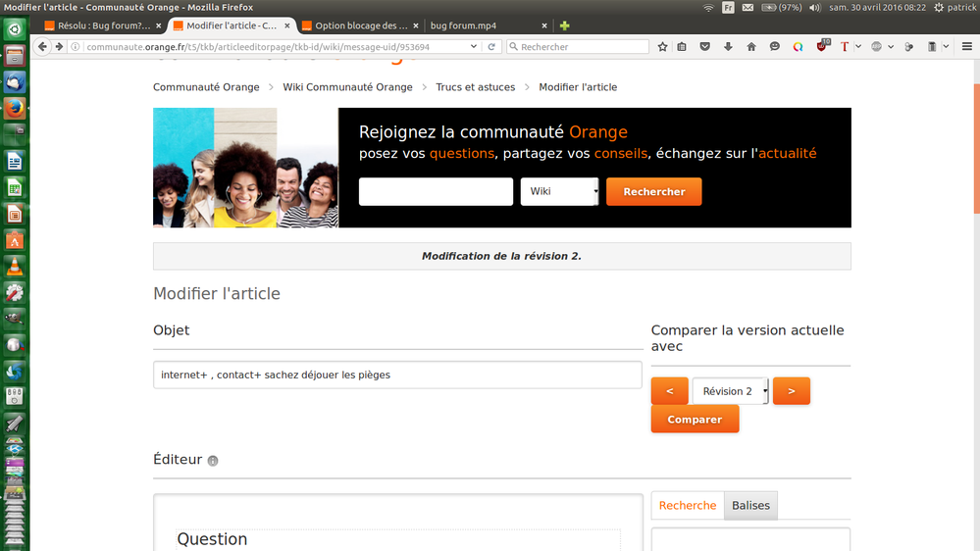The height and width of the screenshot is (551, 980).
Task: Show site information icon in the URL bar
Action: coord(75,47)
